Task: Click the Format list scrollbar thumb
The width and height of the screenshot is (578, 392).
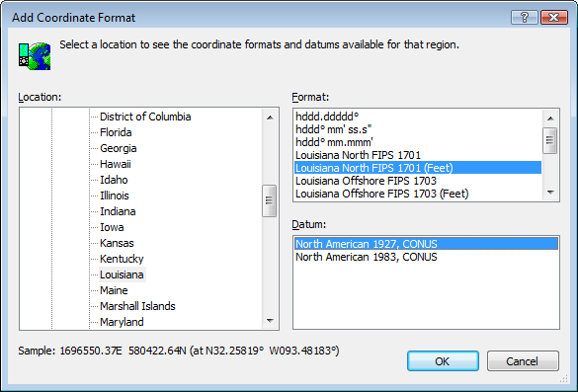Action: (x=550, y=140)
